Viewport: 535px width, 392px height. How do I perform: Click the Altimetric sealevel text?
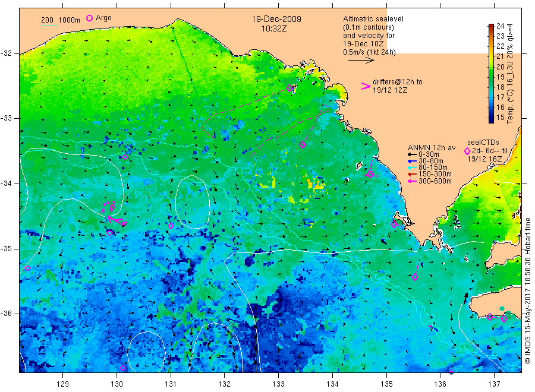(x=373, y=19)
